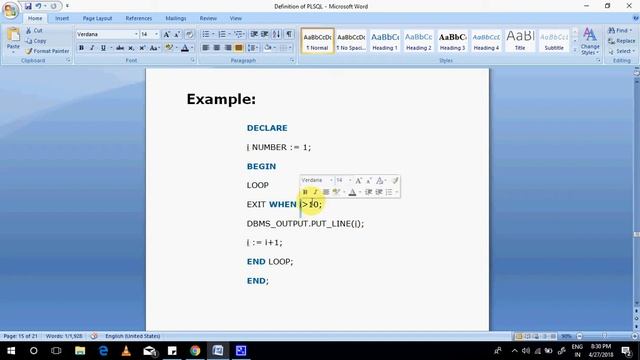The width and height of the screenshot is (640, 360).
Task: Cut the selected text
Action: [x=34, y=31]
